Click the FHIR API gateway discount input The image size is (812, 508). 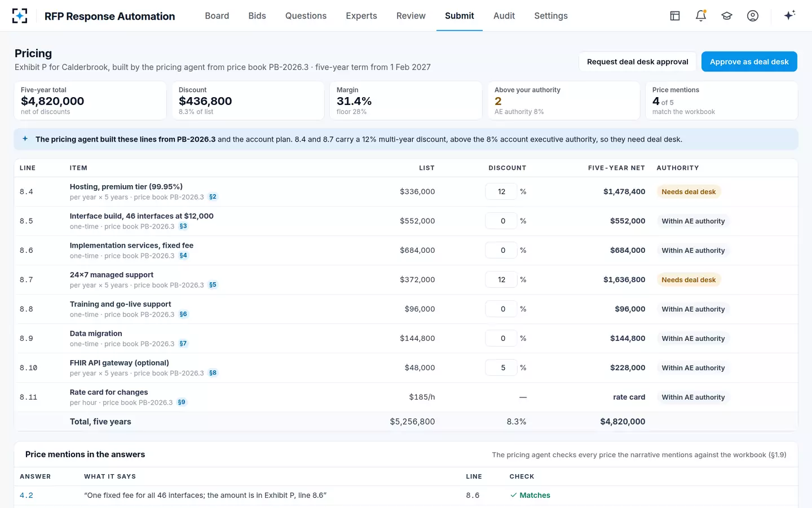[501, 367]
